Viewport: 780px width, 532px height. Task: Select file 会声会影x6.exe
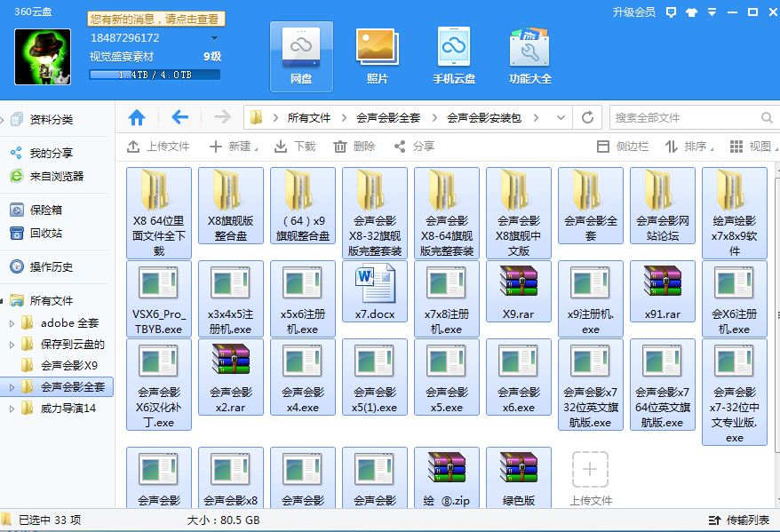519,377
